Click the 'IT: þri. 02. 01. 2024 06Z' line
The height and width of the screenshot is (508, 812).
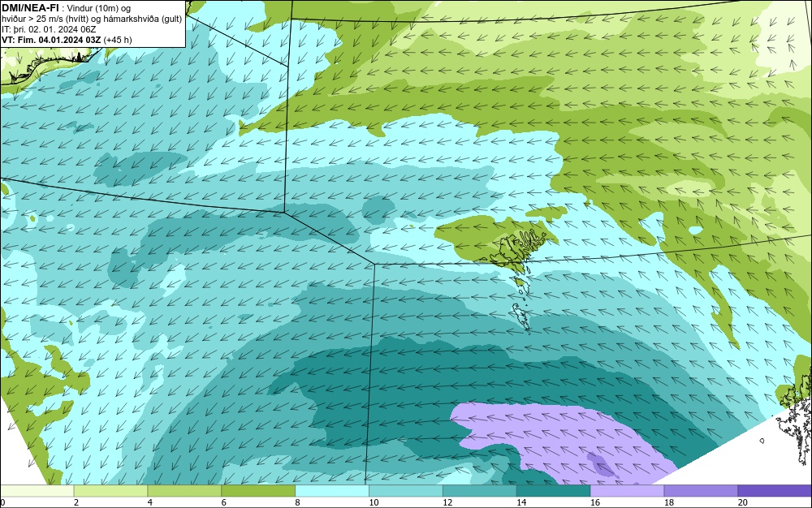[x=49, y=29]
